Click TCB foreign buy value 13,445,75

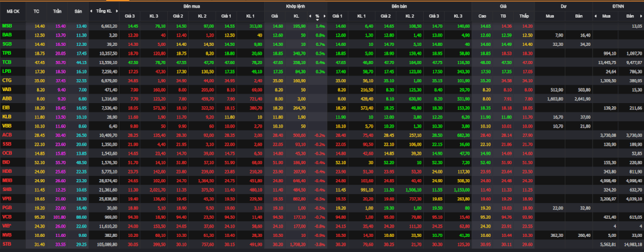click(x=608, y=62)
